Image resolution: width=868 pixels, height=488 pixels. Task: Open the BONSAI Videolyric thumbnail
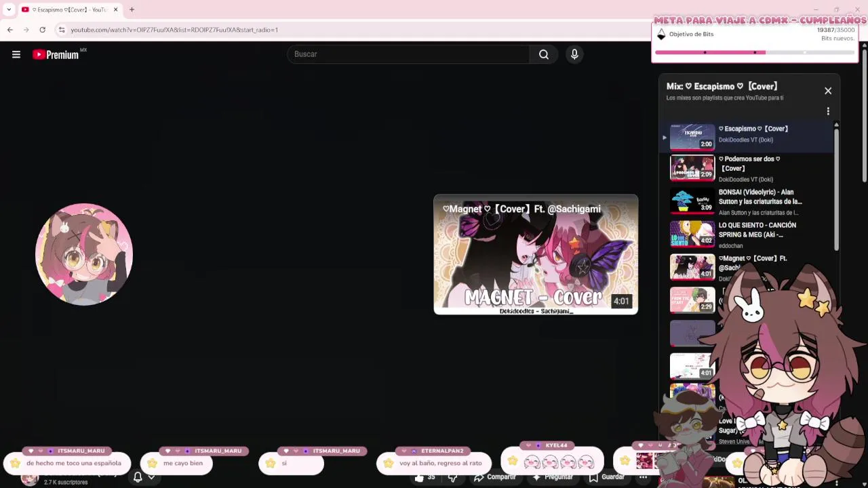click(x=692, y=201)
